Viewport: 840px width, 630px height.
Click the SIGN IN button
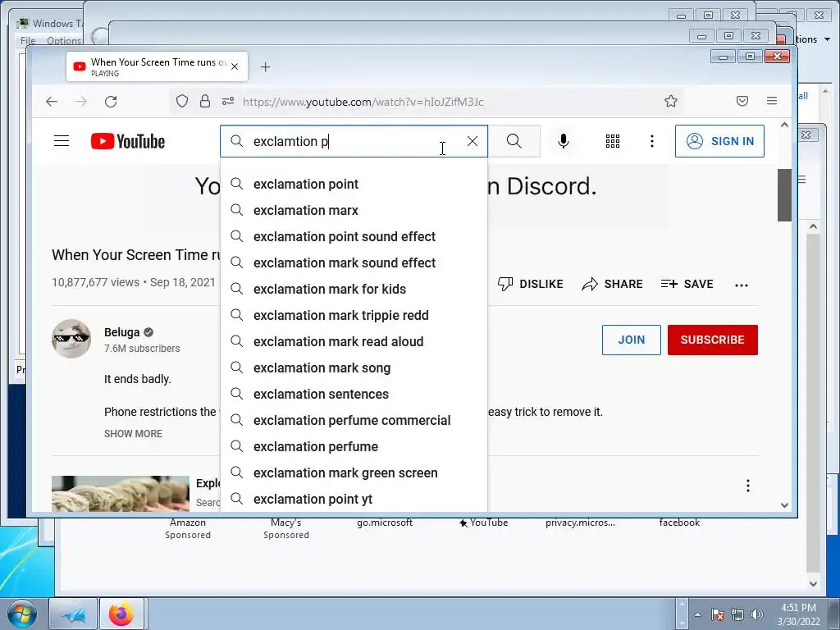tap(719, 141)
